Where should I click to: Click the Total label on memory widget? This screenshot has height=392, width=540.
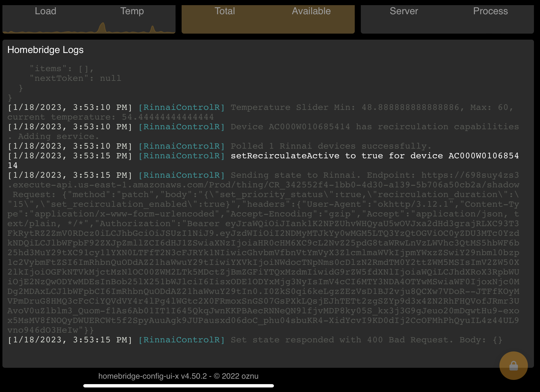pos(225,11)
